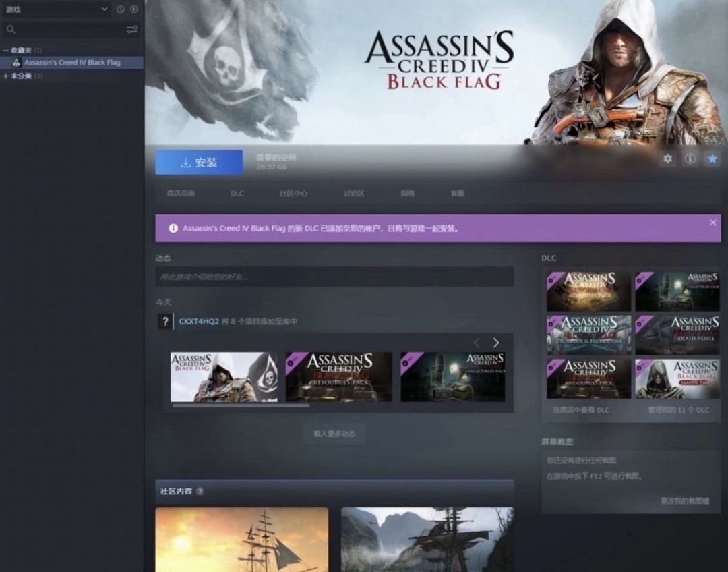Open user CKXT4HQ2 profile link
The width and height of the screenshot is (728, 572).
pyautogui.click(x=199, y=322)
